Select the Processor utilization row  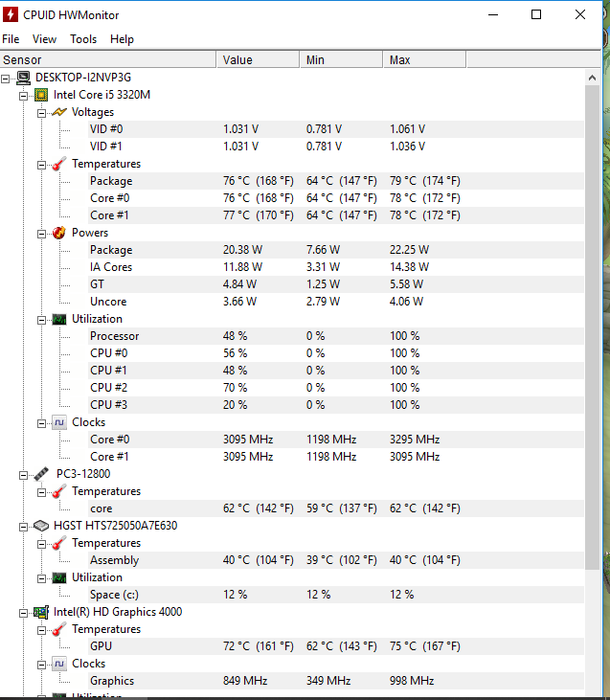[x=336, y=336]
